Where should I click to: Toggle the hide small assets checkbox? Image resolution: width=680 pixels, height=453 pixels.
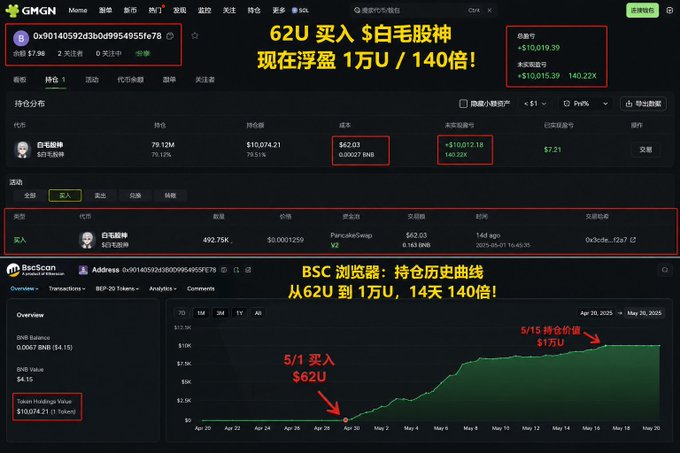coord(463,104)
